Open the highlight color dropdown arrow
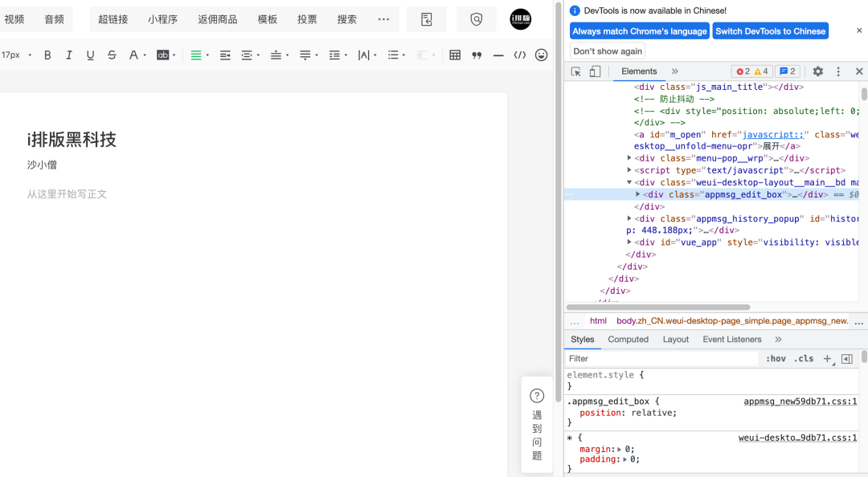The width and height of the screenshot is (868, 477). point(174,55)
